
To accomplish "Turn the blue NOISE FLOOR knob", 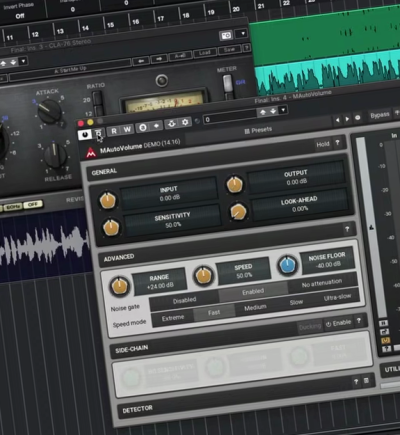I will 287,265.
